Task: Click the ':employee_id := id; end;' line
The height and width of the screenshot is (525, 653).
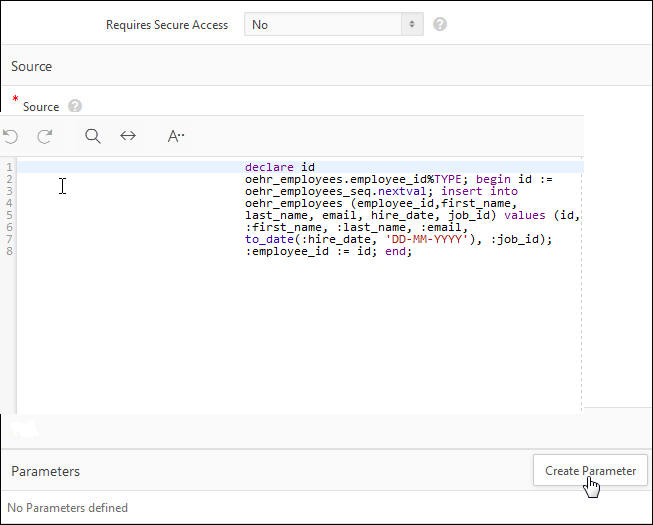Action: coord(328,251)
